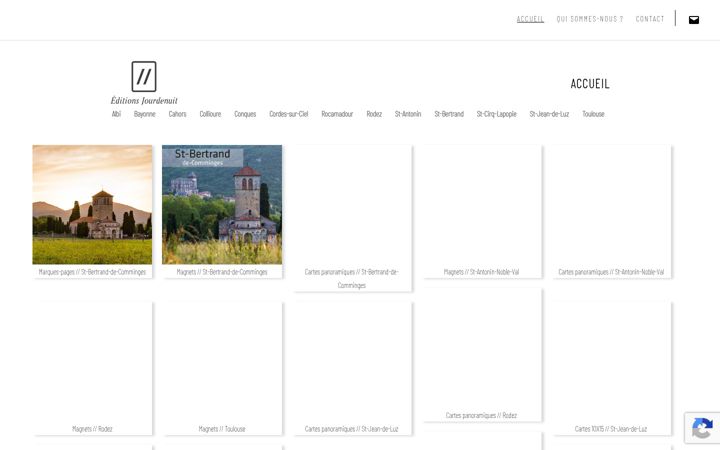Viewport: 720px width, 450px height.
Task: Select the Albi city link
Action: coord(116,114)
